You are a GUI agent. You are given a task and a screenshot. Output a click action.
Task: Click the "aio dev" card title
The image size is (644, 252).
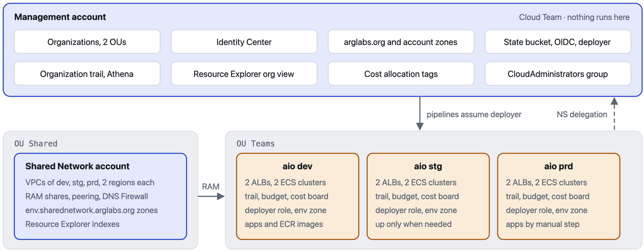297,166
